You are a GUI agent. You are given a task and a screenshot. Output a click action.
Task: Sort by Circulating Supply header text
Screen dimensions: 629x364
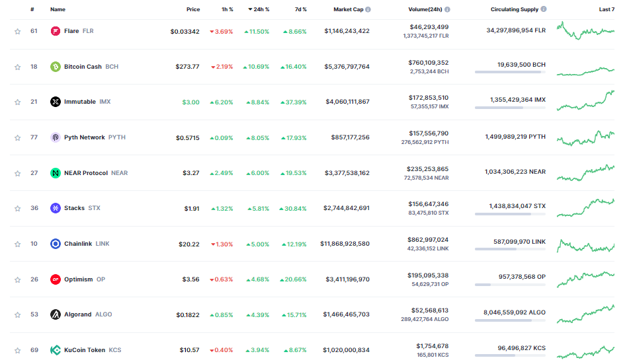coord(515,9)
